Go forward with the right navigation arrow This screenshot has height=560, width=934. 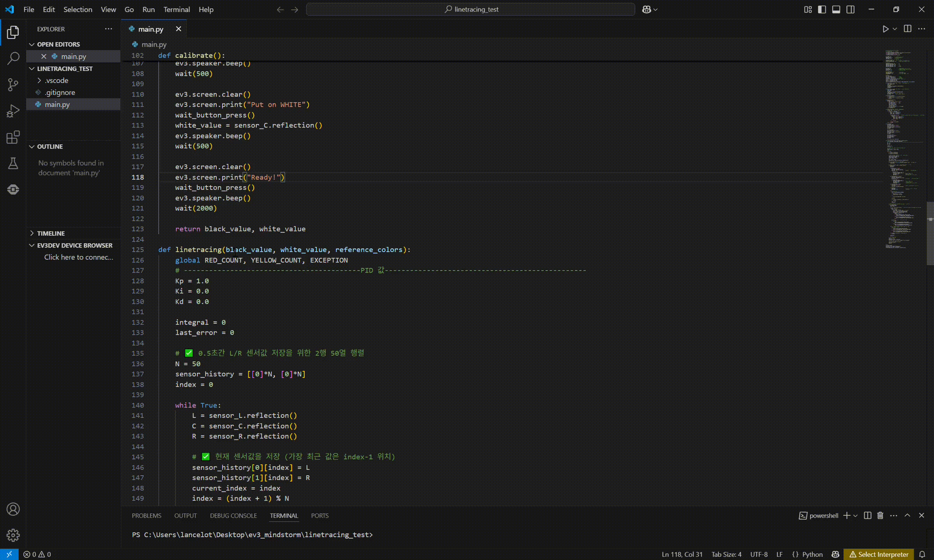(295, 9)
